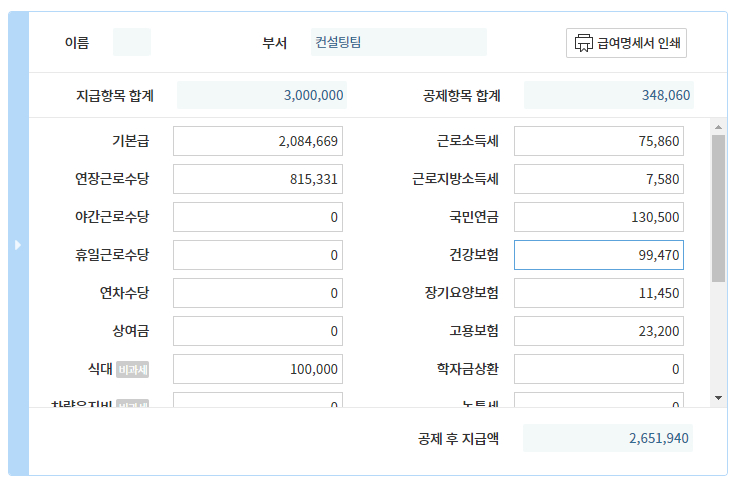The image size is (746, 481).
Task: Click the 국민연금 amount field
Action: click(x=599, y=217)
